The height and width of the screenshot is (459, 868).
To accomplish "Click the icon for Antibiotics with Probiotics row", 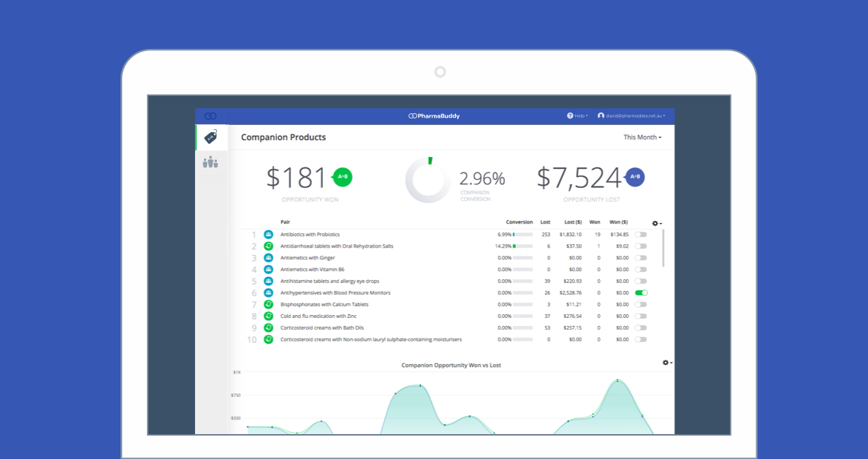I will point(268,235).
